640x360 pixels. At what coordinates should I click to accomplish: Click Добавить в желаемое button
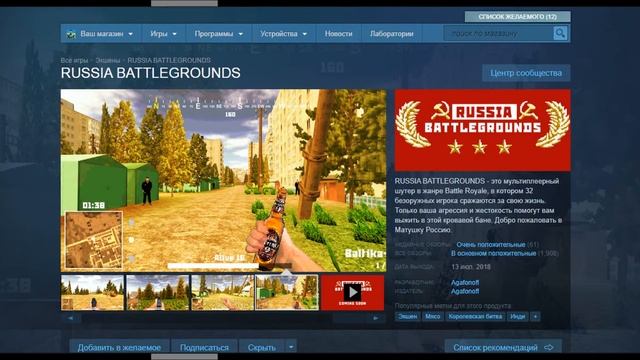pyautogui.click(x=119, y=347)
